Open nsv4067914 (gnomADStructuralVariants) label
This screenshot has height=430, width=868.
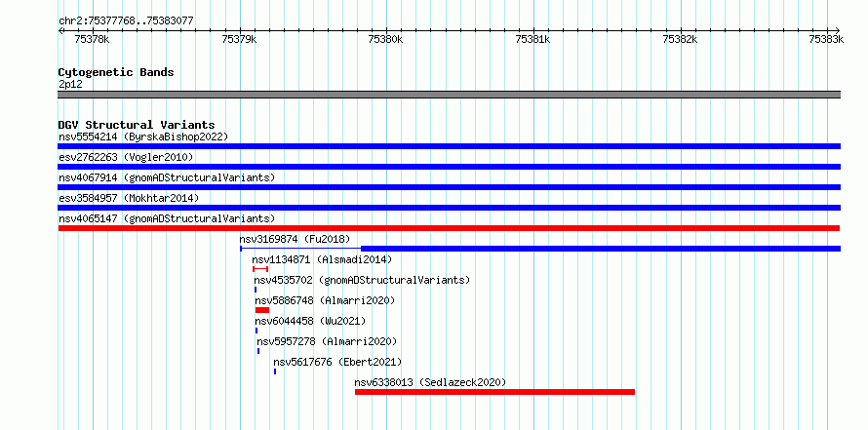[x=167, y=177]
